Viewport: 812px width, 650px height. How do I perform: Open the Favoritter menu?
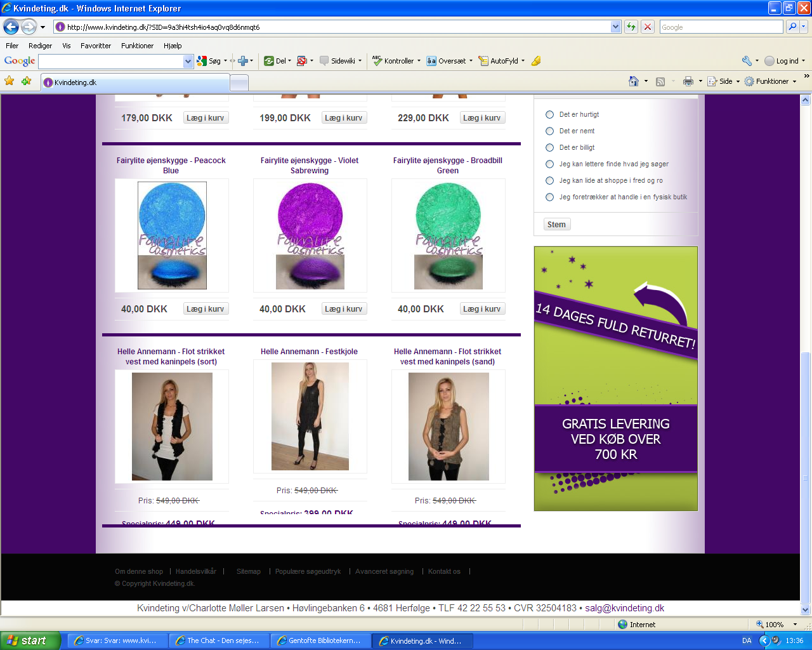[x=96, y=46]
